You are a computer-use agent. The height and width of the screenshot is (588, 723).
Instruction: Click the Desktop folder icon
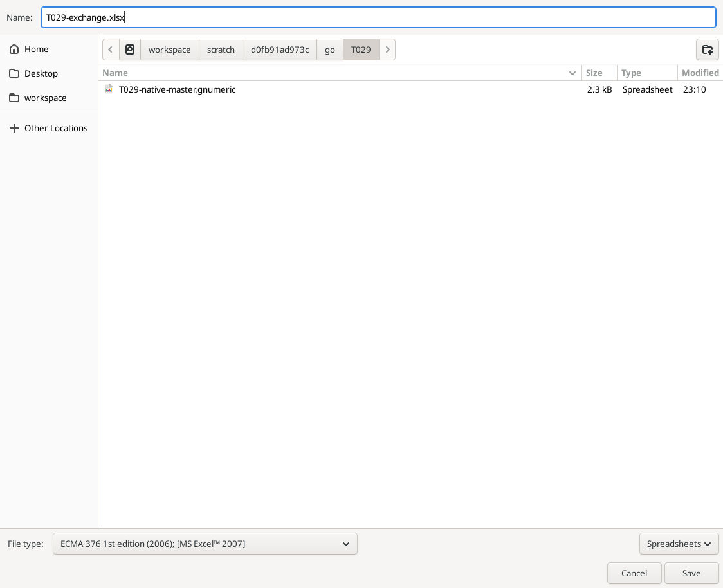coord(14,73)
